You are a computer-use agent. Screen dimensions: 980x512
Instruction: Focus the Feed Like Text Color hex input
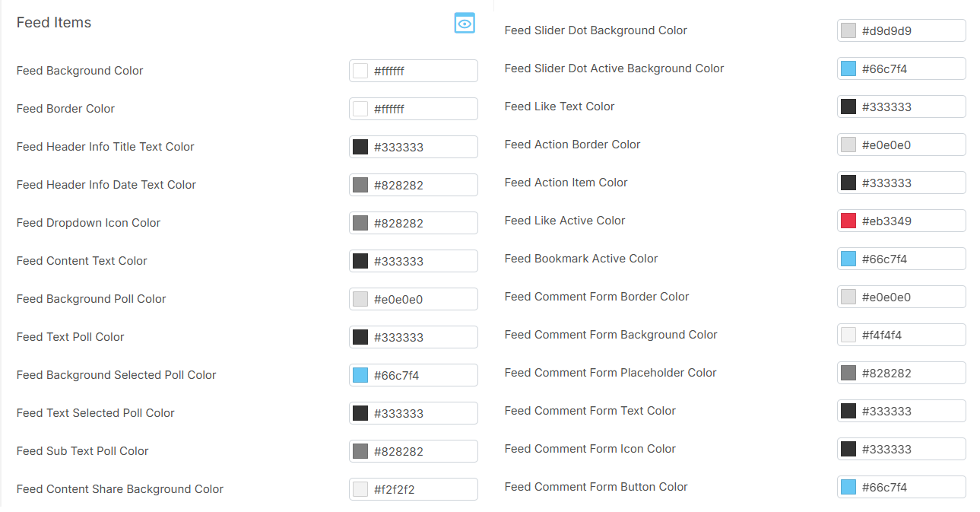tap(910, 107)
